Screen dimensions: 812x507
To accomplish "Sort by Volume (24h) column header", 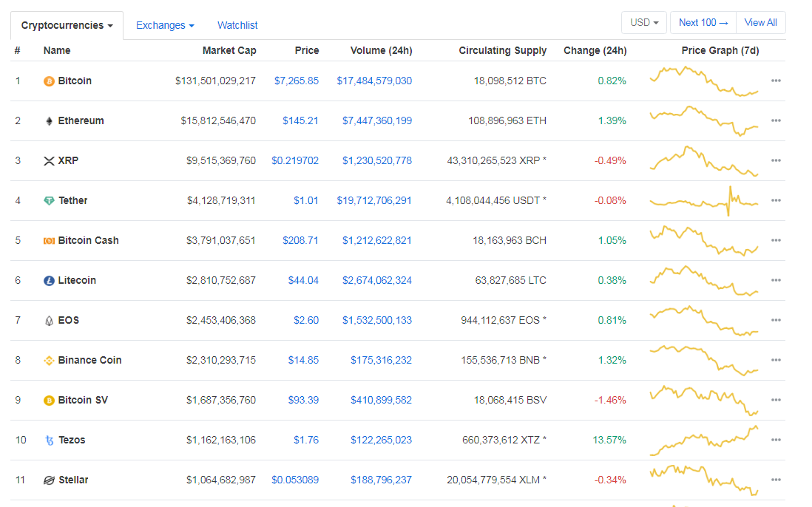I will point(381,51).
